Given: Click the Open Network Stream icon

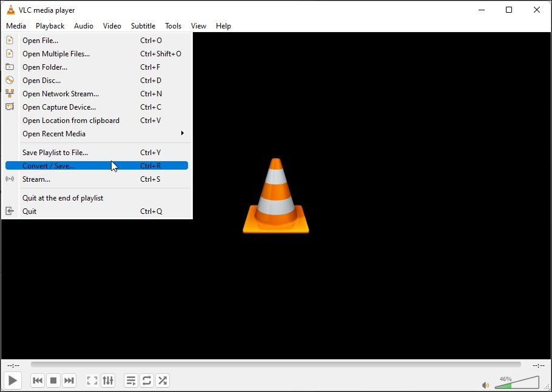Looking at the screenshot, I should coord(9,93).
